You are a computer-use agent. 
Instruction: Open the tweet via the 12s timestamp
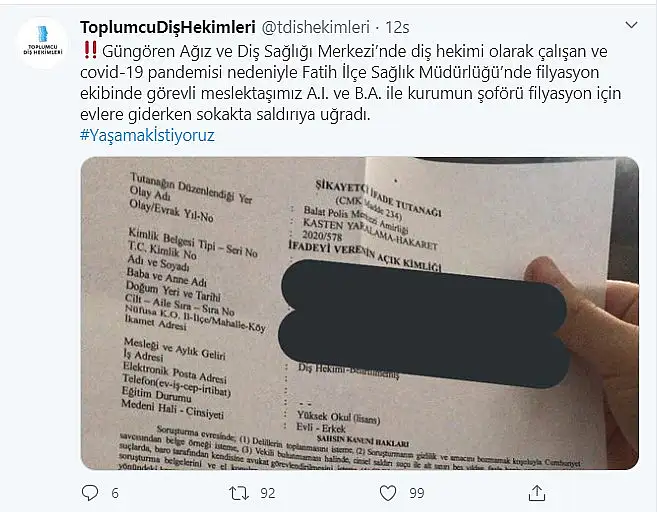click(x=397, y=27)
